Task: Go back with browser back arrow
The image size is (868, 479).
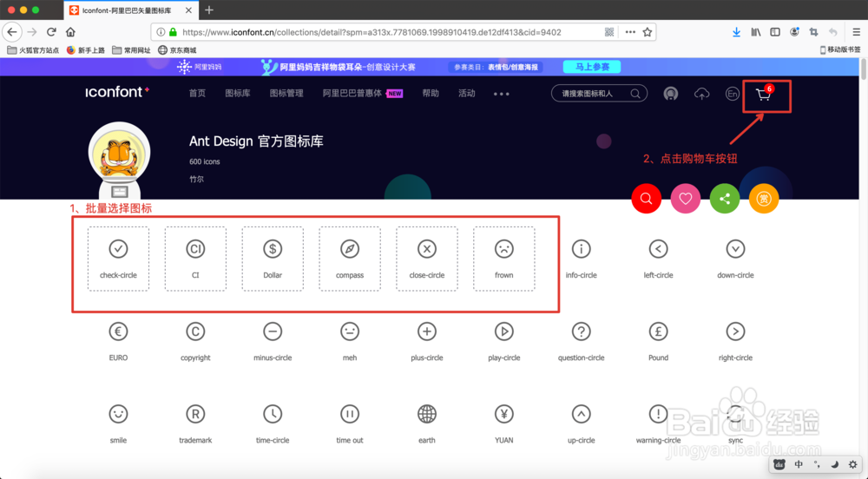Action: click(12, 32)
